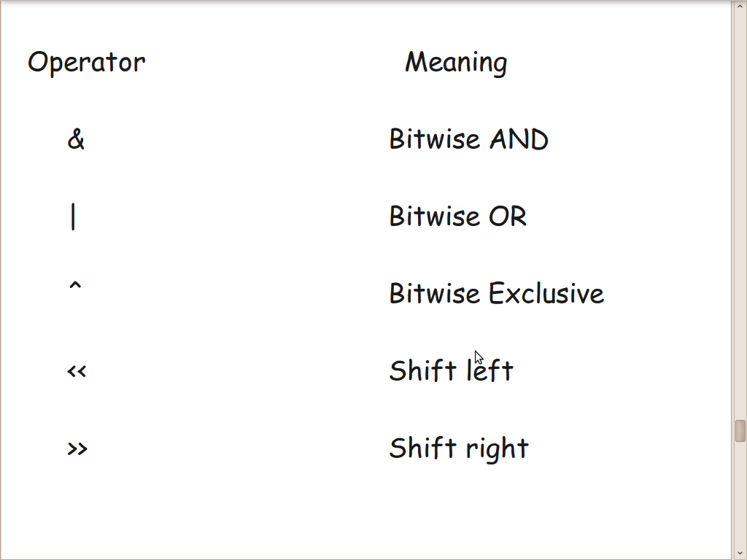This screenshot has width=747, height=560.
Task: Click the scroll down arrow of scrollbar
Action: 740,554
